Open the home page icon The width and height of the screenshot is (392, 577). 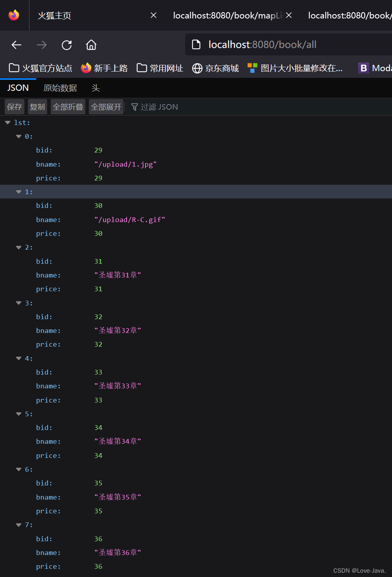coord(91,45)
